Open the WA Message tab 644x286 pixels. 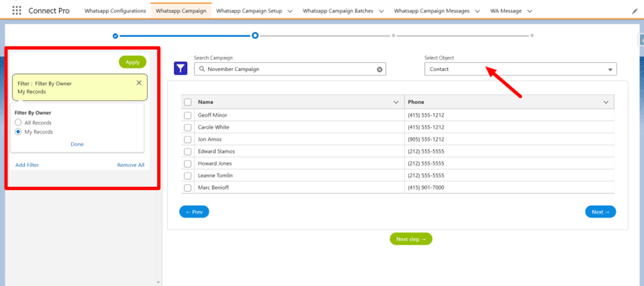[506, 11]
